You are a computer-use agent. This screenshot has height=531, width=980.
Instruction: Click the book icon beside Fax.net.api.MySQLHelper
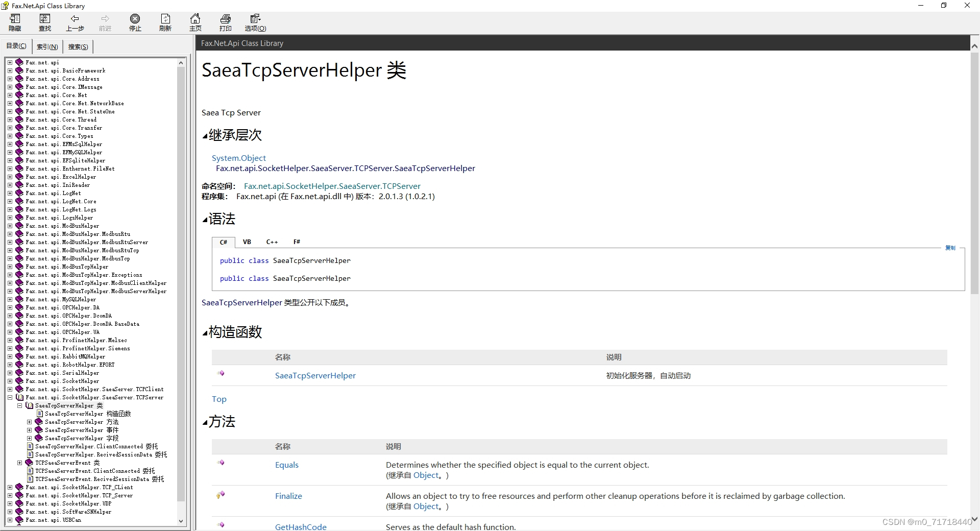[x=19, y=299]
